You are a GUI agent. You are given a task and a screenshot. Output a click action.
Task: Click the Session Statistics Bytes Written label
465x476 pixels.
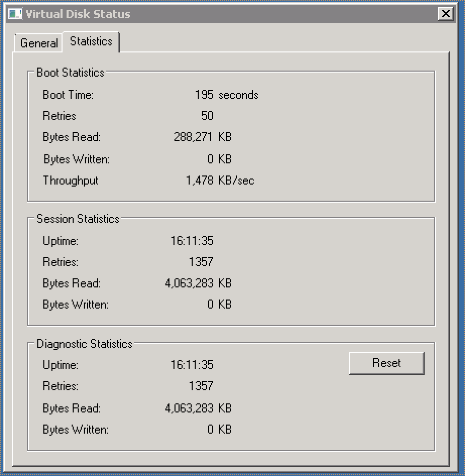tap(76, 305)
